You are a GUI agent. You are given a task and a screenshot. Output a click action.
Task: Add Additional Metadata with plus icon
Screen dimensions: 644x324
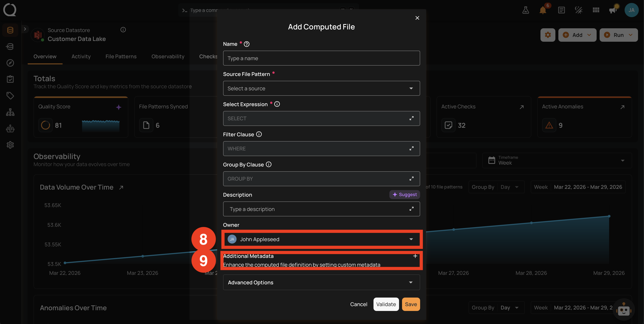[415, 256]
